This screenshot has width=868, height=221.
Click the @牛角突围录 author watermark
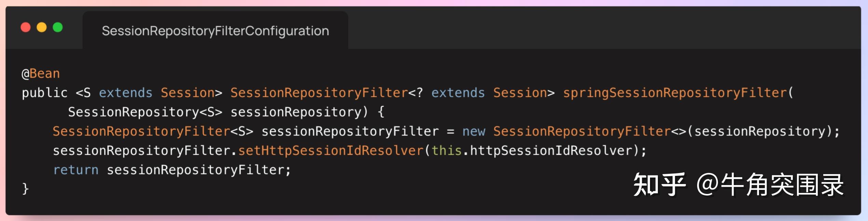(770, 185)
